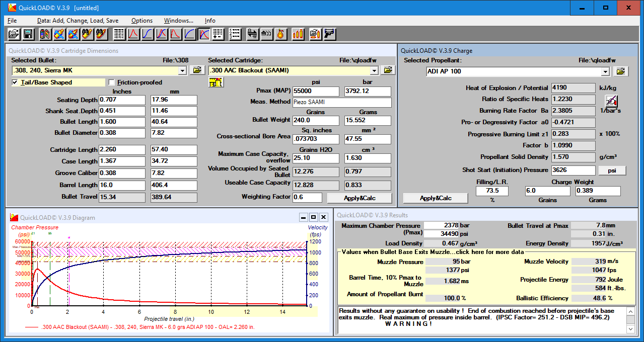Click the Barrel Length inches field
The image size is (644, 342).
[122, 185]
